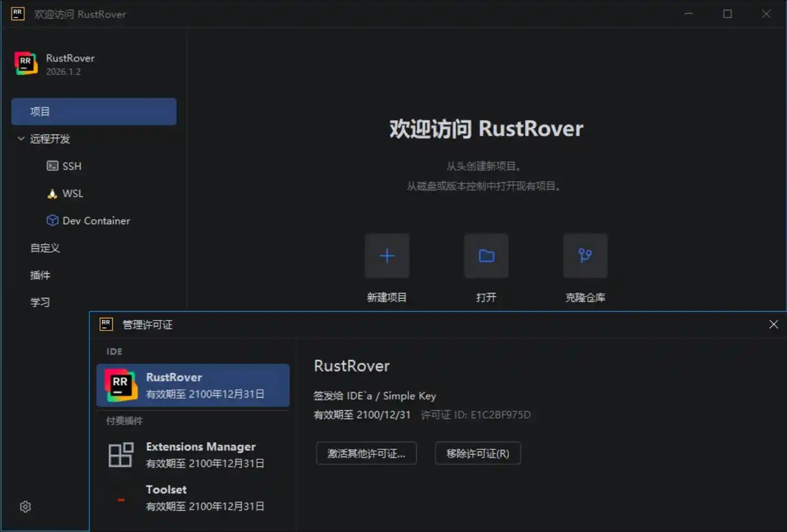Click the 打开 label under the folder
This screenshot has width=787, height=532.
pyautogui.click(x=486, y=297)
